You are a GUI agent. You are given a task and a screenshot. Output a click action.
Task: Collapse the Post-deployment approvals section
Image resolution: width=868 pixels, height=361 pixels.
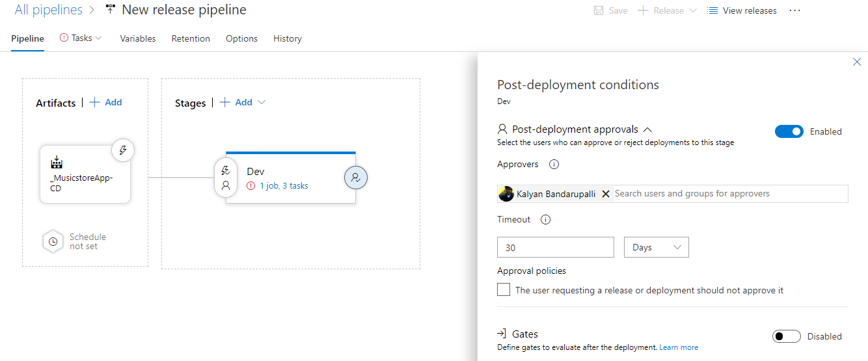pyautogui.click(x=647, y=129)
